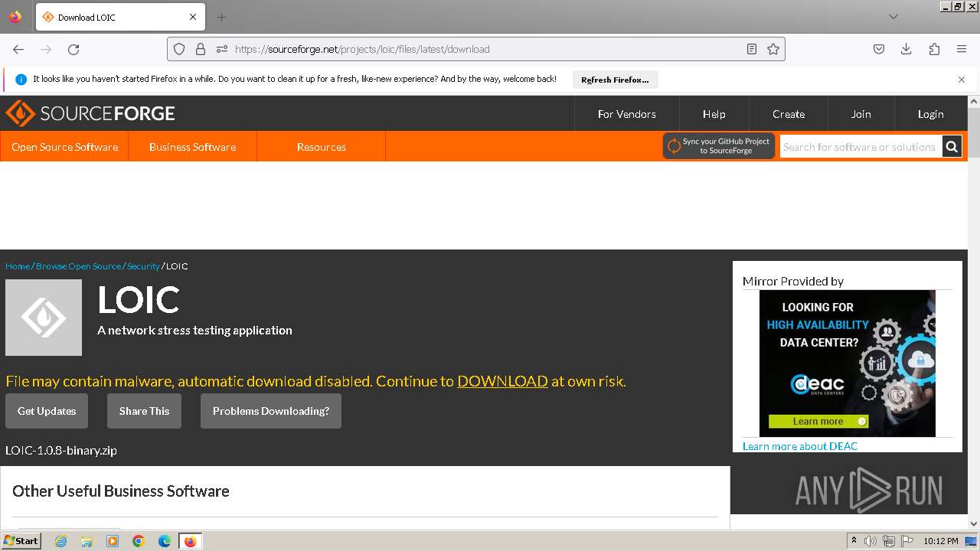Click the Get Updates button
980x551 pixels.
pyautogui.click(x=47, y=411)
